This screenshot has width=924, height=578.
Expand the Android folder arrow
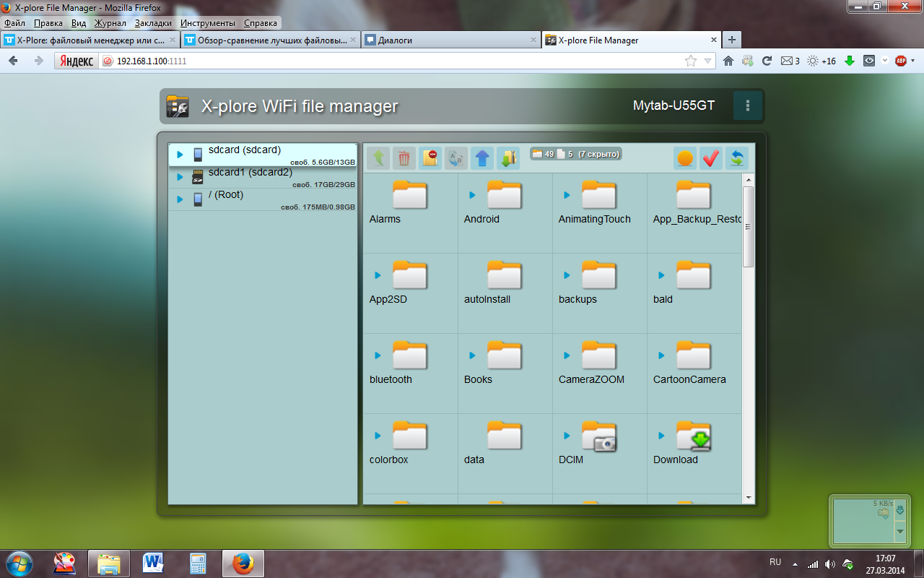[x=472, y=195]
